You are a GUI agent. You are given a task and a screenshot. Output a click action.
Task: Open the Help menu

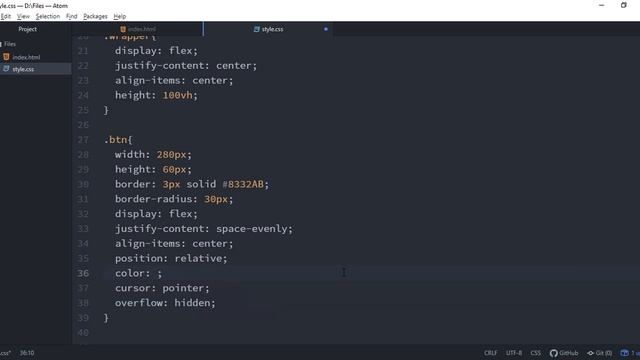(120, 16)
